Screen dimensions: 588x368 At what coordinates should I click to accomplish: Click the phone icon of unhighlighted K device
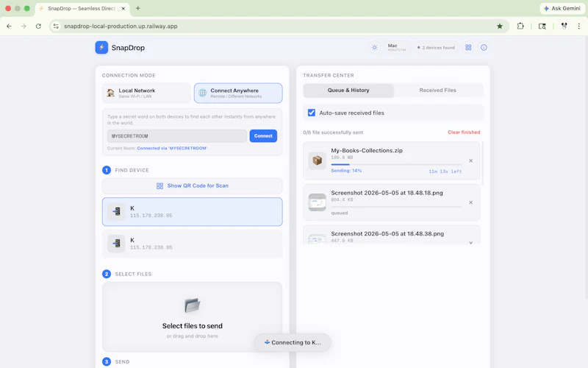[116, 244]
